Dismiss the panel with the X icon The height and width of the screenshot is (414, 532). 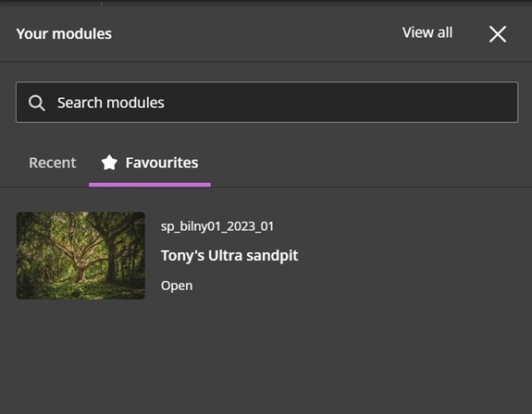[x=498, y=34]
